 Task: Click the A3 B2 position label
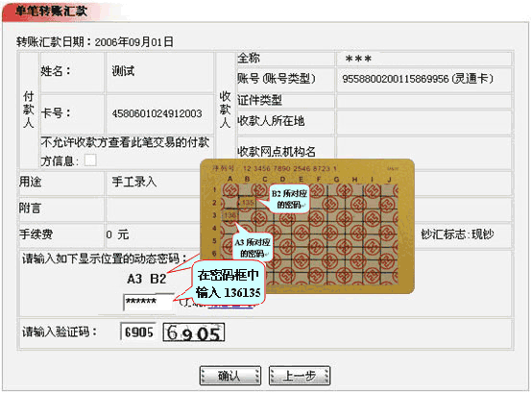(146, 279)
